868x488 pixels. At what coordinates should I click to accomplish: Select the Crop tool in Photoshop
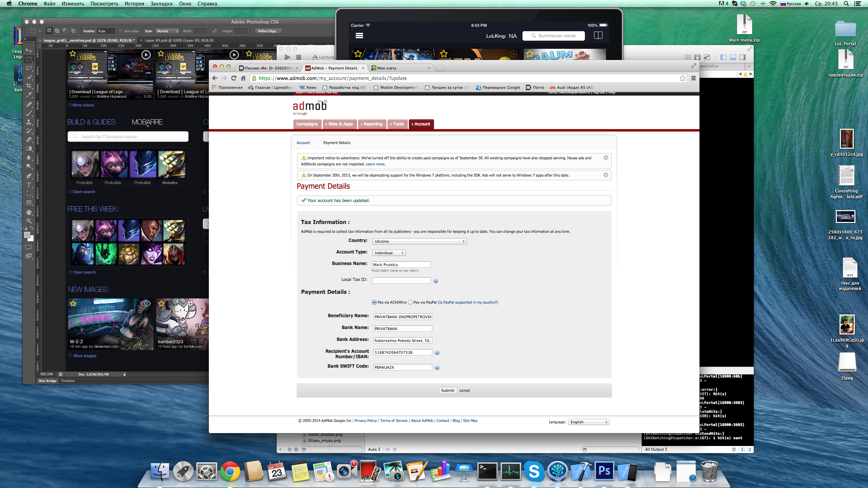coord(29,86)
